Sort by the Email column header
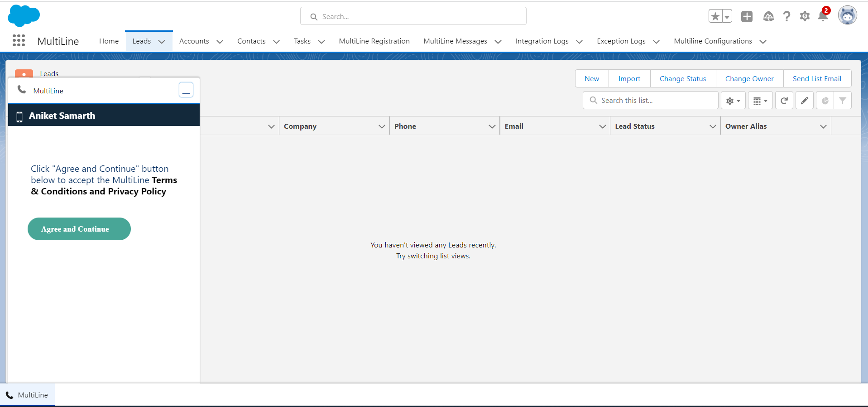Viewport: 868px width, 407px height. [514, 126]
